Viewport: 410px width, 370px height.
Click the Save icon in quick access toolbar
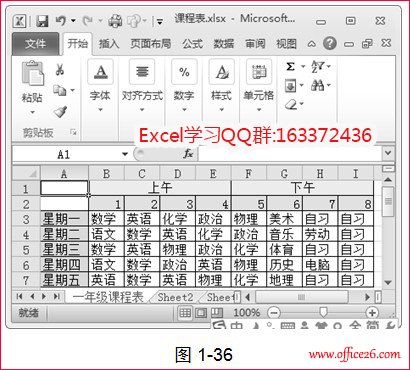[x=42, y=21]
